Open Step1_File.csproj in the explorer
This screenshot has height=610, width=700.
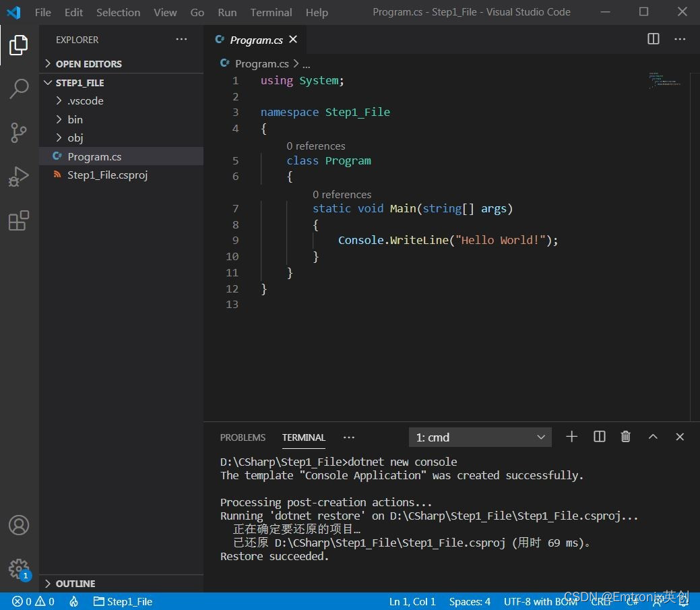[121, 175]
